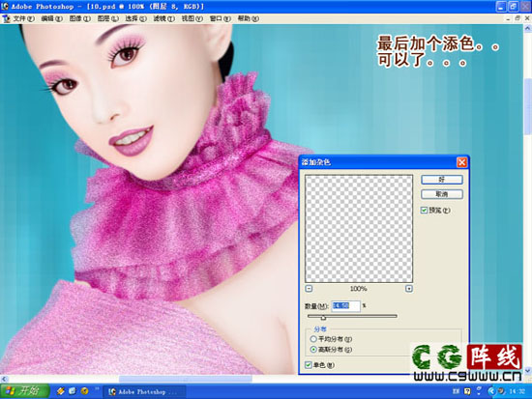Uncheck the 单色 monochromatic checkbox
The width and height of the screenshot is (532, 399).
click(309, 365)
